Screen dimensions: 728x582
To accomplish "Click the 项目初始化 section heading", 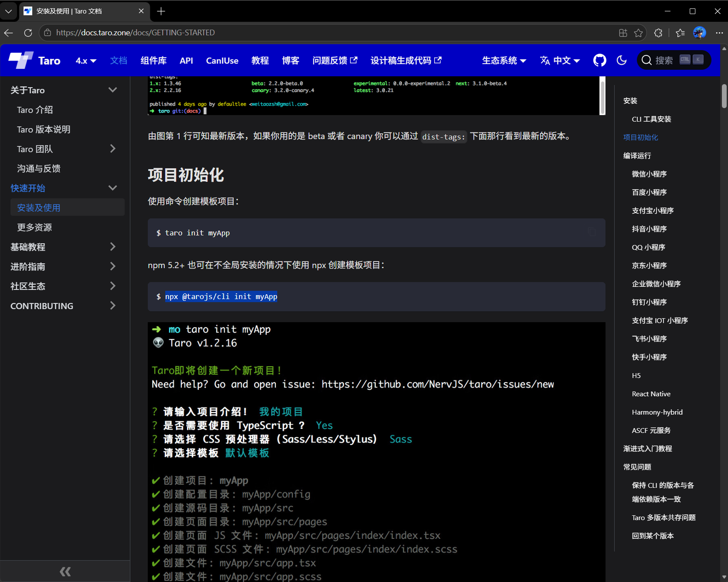I will pos(186,175).
